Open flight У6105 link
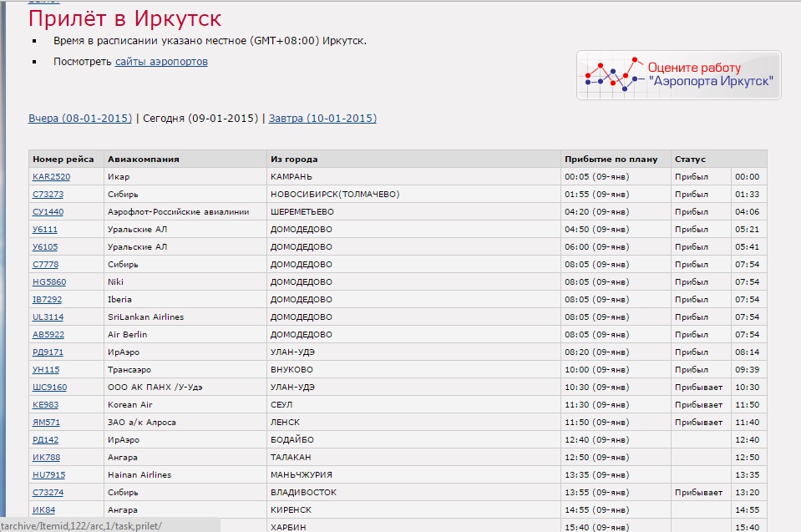 (45, 247)
